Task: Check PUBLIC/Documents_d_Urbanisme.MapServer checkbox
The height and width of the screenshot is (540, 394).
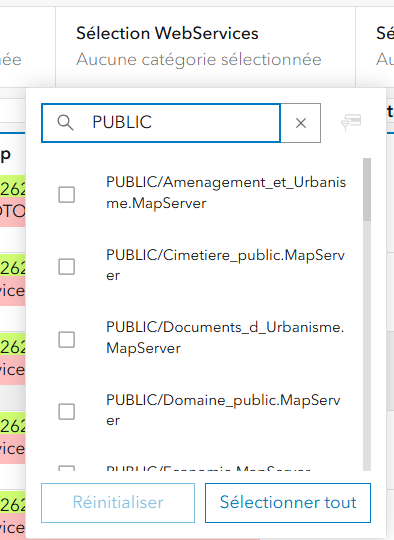Action: click(66, 340)
